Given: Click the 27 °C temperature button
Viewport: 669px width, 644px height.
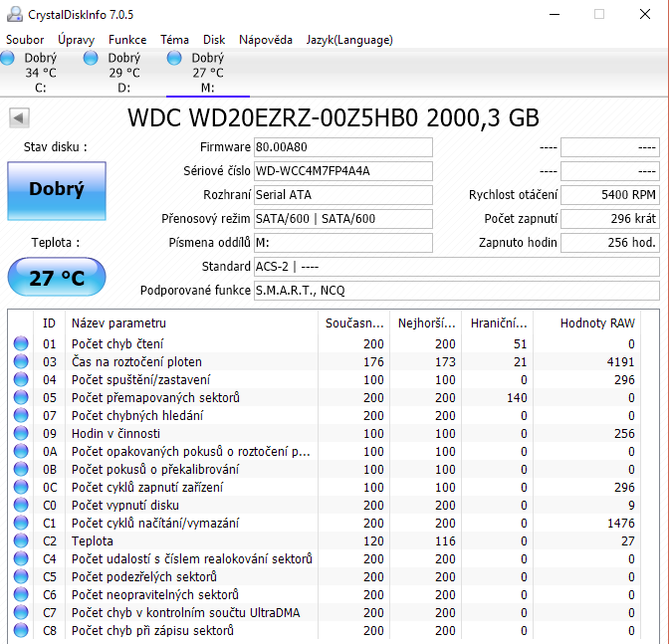Looking at the screenshot, I should (57, 277).
